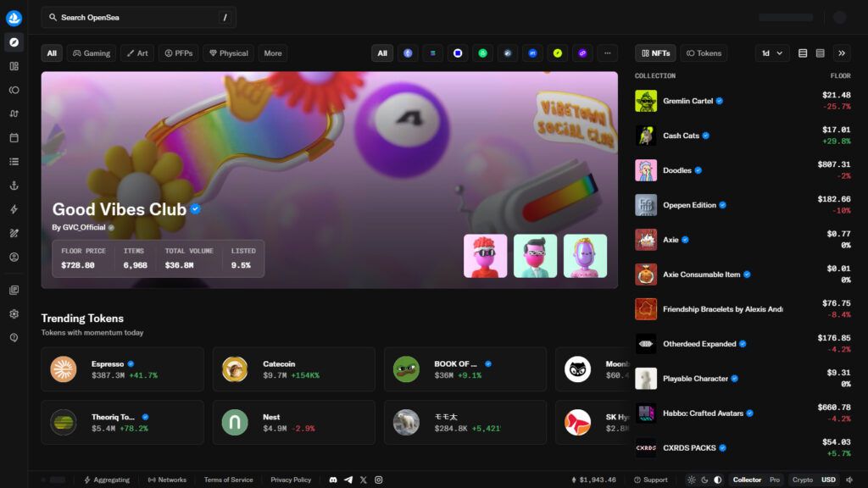Switch to NFTs tab in collections panel
The height and width of the screenshot is (488, 868).
click(x=655, y=53)
